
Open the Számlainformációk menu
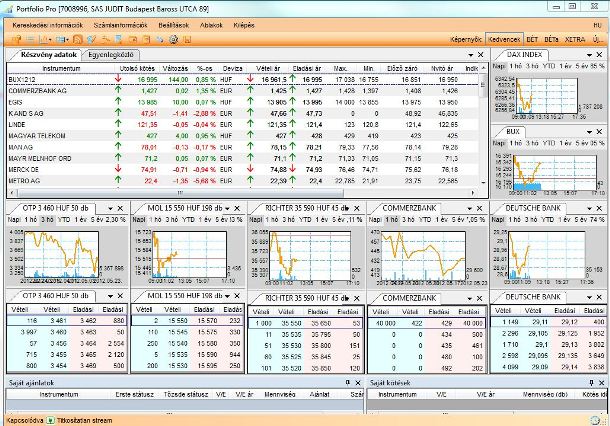[x=121, y=25]
